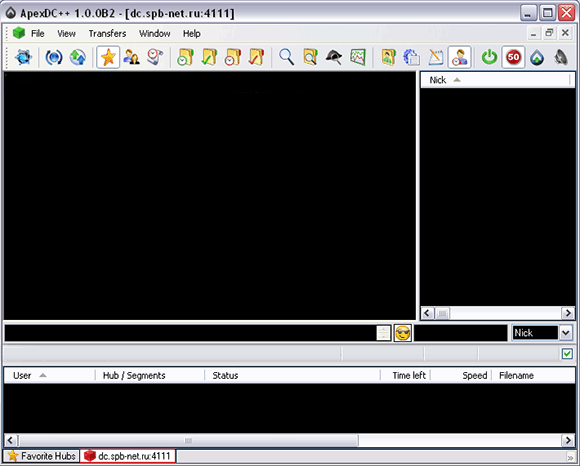Toggle the user list checkbox
The width and height of the screenshot is (580, 466).
point(567,354)
